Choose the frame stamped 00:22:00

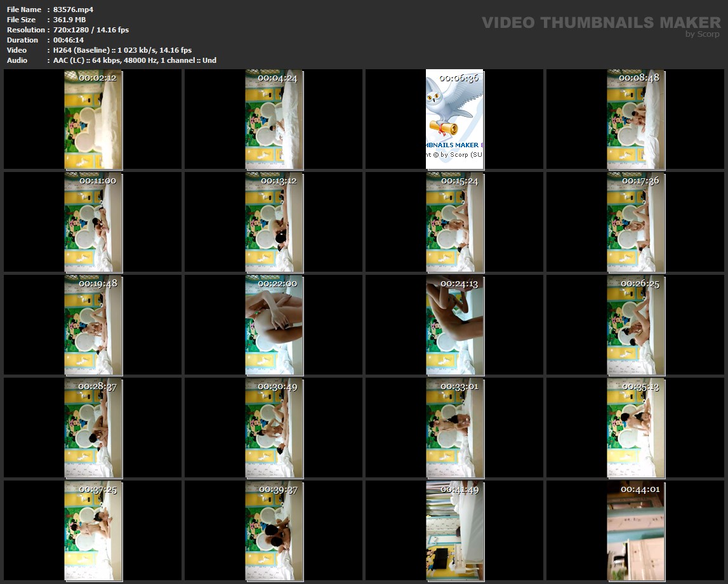(x=274, y=325)
